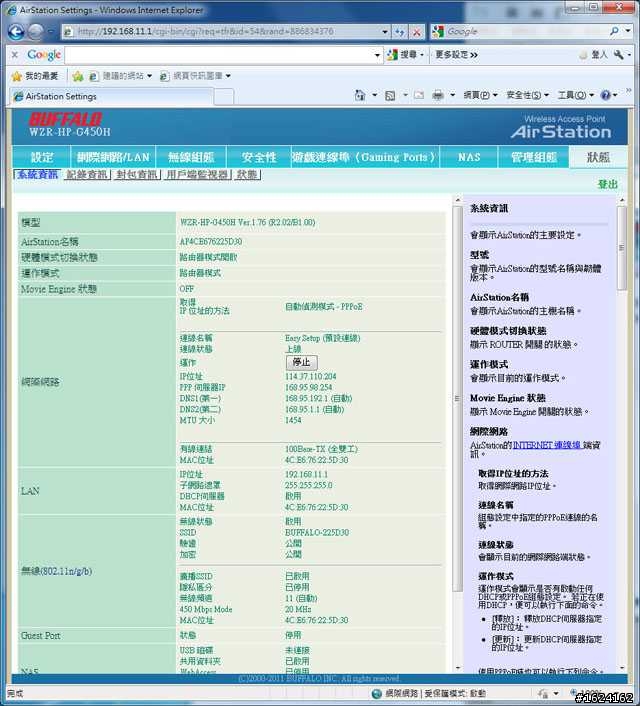Open a new blank browser tab
This screenshot has height=706, width=640.
pyautogui.click(x=224, y=96)
